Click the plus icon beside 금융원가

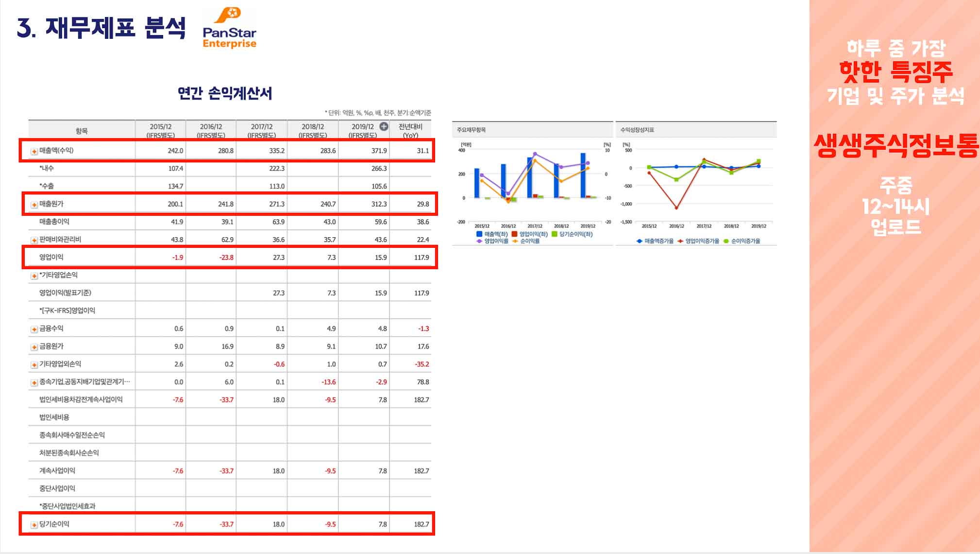pos(34,347)
